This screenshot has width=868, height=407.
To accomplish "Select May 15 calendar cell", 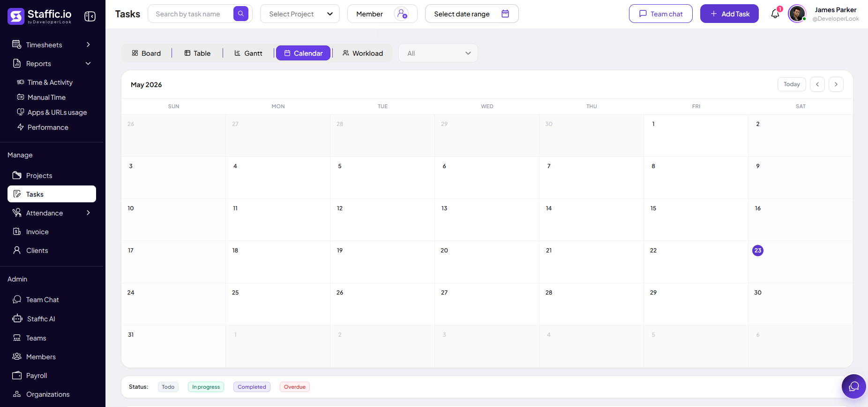I will click(696, 220).
